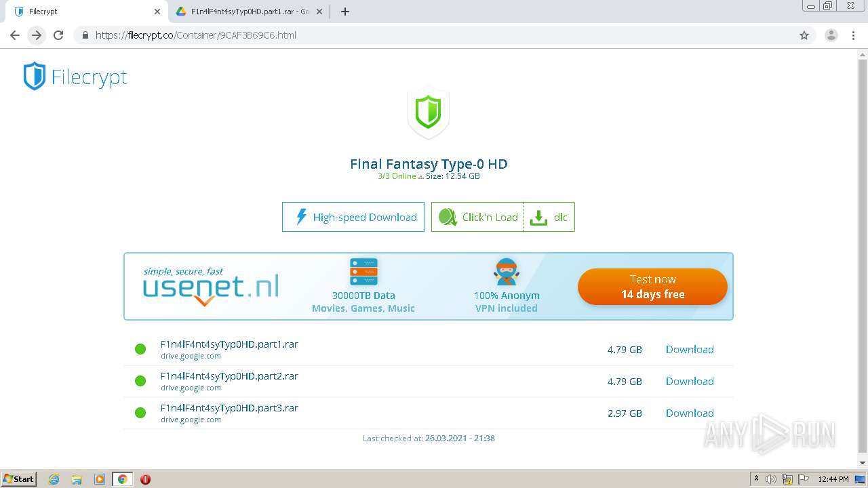Click the green shield icon above title
The width and height of the screenshot is (868, 488).
(x=428, y=113)
